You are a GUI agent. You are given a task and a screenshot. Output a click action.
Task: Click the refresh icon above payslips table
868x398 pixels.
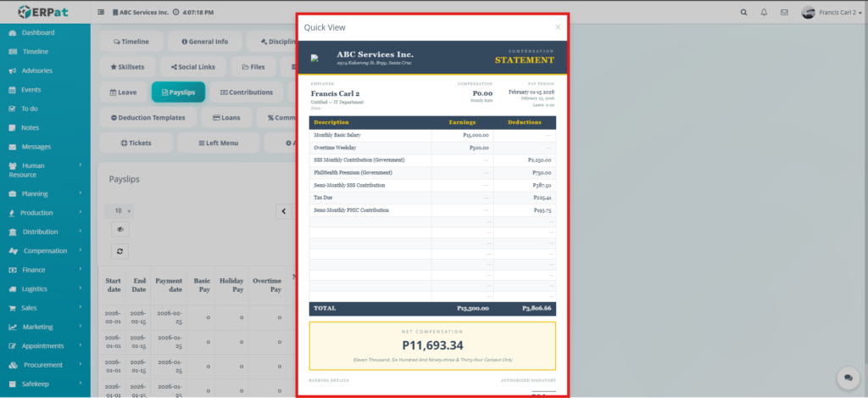[120, 251]
